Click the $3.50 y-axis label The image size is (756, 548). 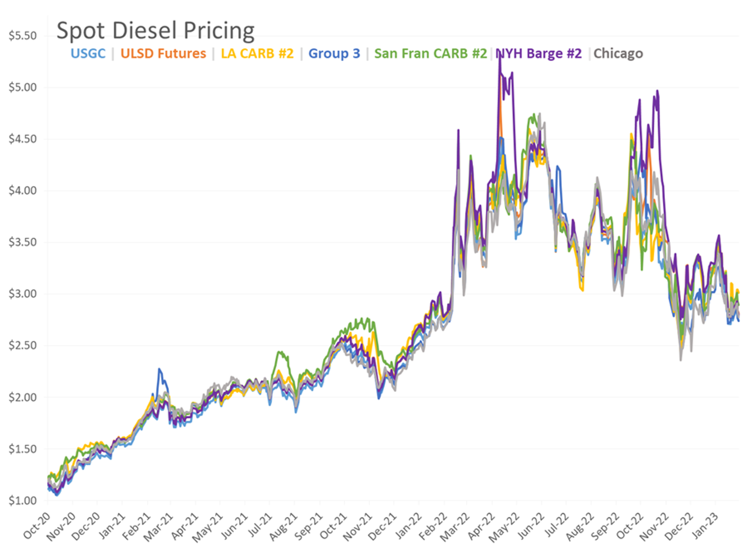coord(23,242)
